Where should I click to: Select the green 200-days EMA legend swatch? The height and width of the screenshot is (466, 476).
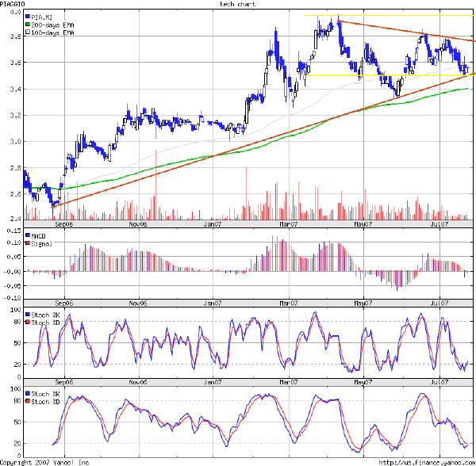tap(28, 25)
